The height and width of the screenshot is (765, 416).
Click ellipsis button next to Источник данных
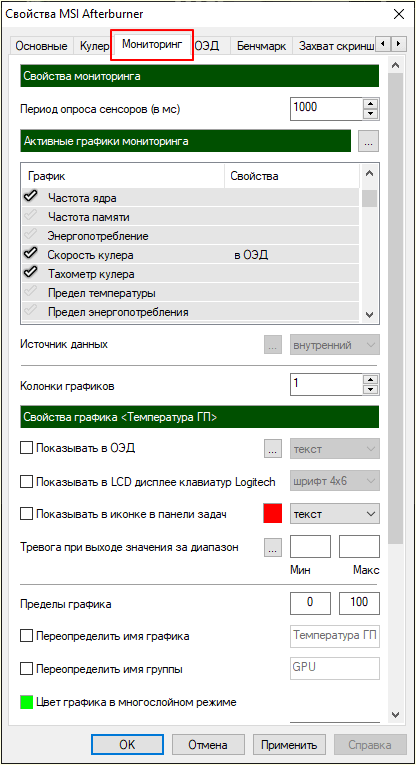(273, 345)
